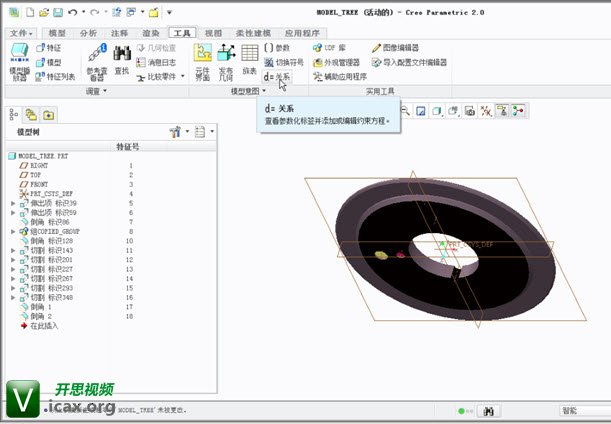Launch the 模型播放器 tool
The image size is (611, 424).
pyautogui.click(x=19, y=62)
